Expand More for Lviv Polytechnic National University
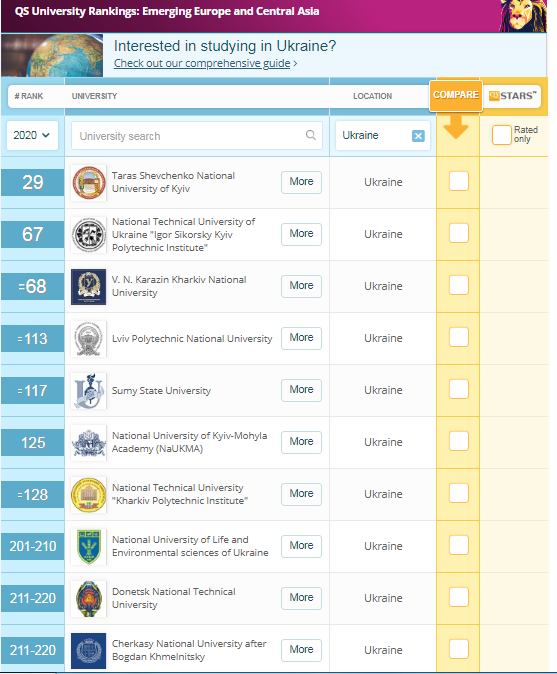This screenshot has height=674, width=557. click(301, 338)
